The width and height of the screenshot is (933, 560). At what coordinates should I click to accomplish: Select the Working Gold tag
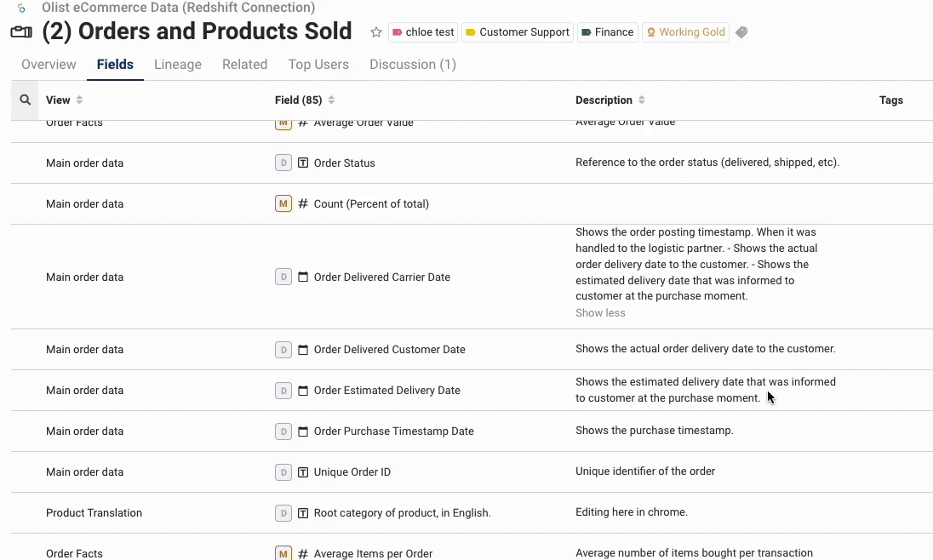[x=685, y=32]
